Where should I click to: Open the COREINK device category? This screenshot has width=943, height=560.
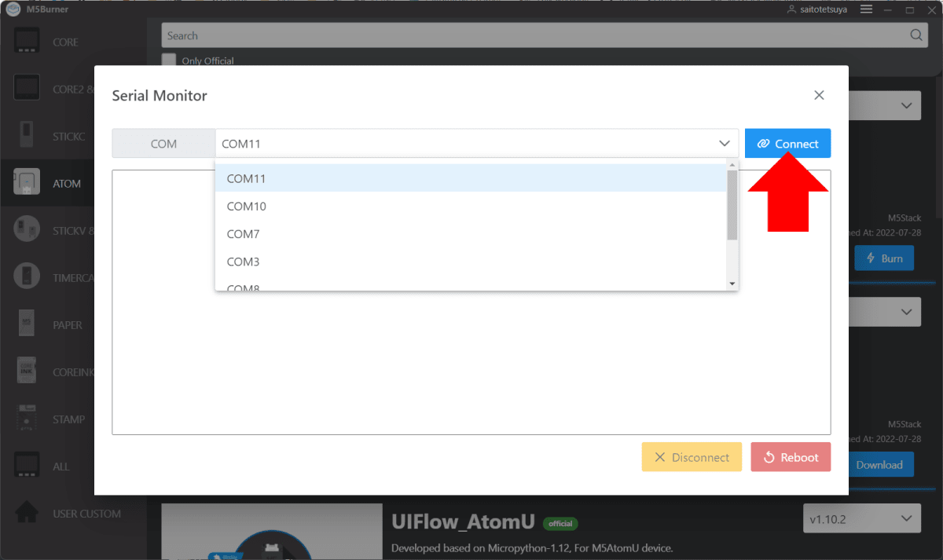73,372
